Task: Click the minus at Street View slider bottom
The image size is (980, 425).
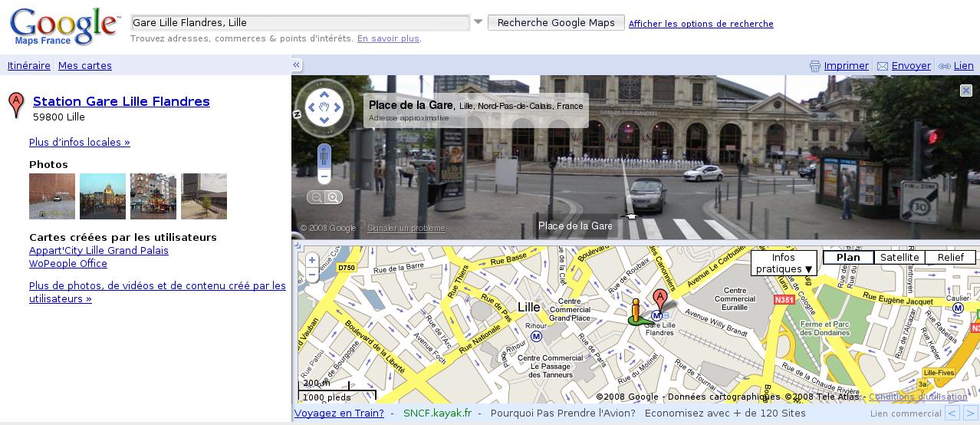Action: coord(324,177)
